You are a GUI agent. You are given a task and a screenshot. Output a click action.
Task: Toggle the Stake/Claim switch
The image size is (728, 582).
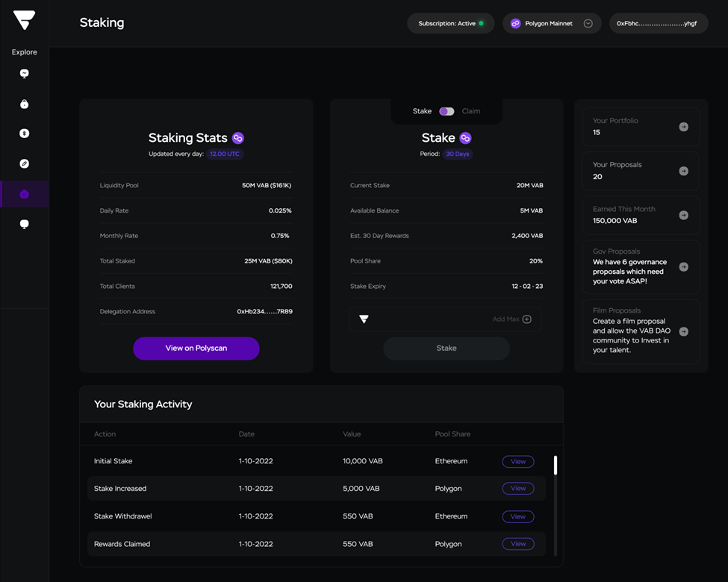tap(447, 111)
